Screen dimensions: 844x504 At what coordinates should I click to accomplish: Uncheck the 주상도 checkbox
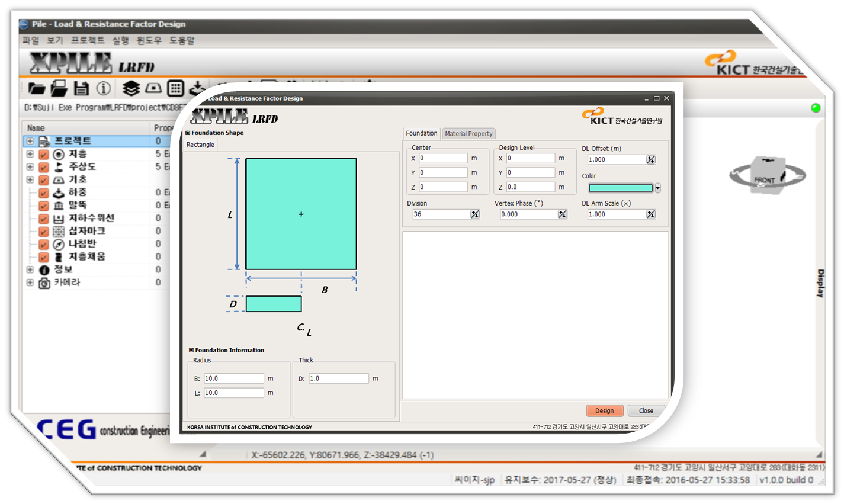coord(44,167)
